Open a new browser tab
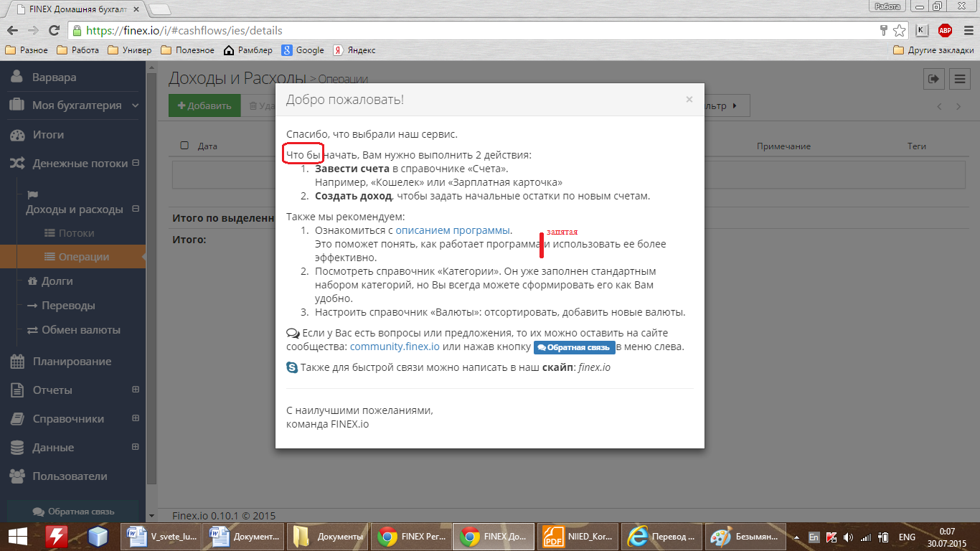 tap(159, 9)
